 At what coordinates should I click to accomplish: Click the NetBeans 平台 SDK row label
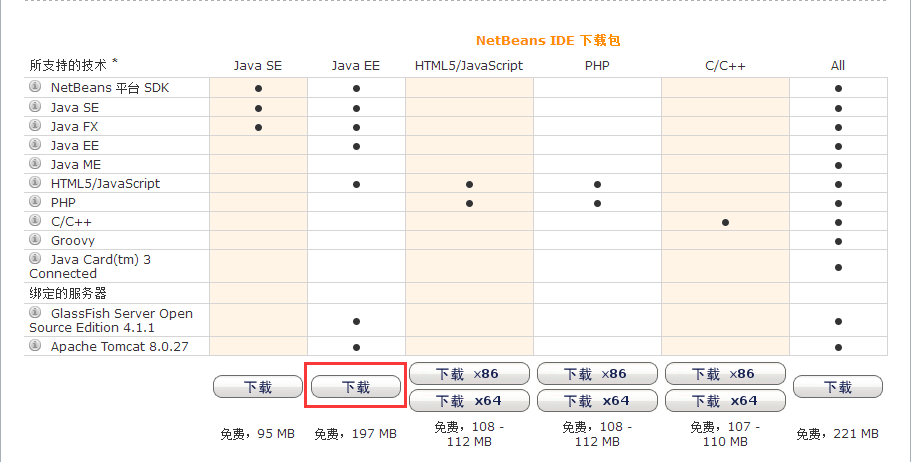coord(110,88)
